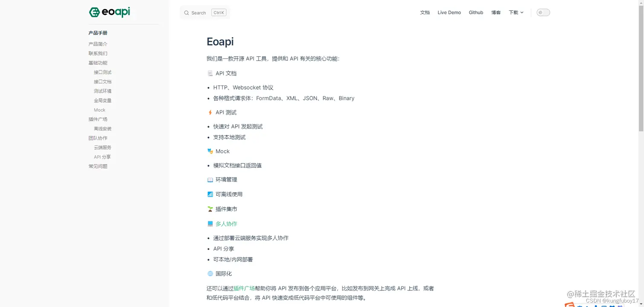Click text 可本地/内网部署
Viewport: 644px width, 307px height.
tap(233, 259)
